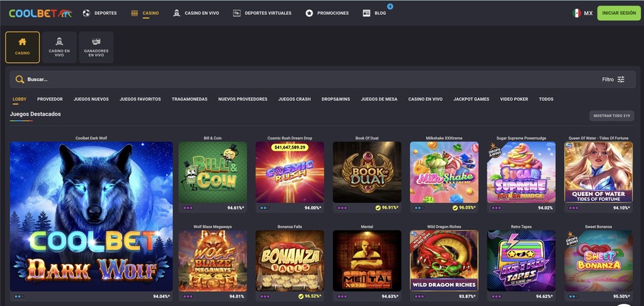The height and width of the screenshot is (306, 644).
Task: Switch to the Juegos Nuevos tab
Action: pos(91,99)
